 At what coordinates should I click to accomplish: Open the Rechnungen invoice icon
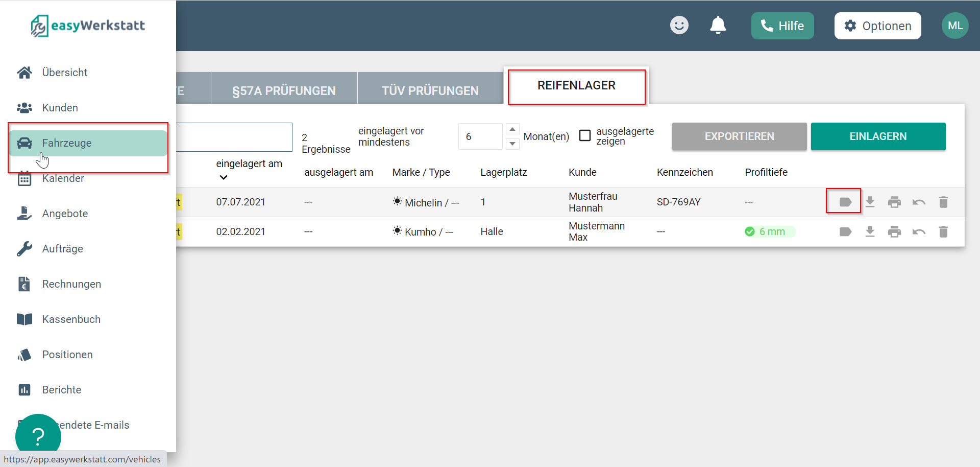(x=24, y=284)
